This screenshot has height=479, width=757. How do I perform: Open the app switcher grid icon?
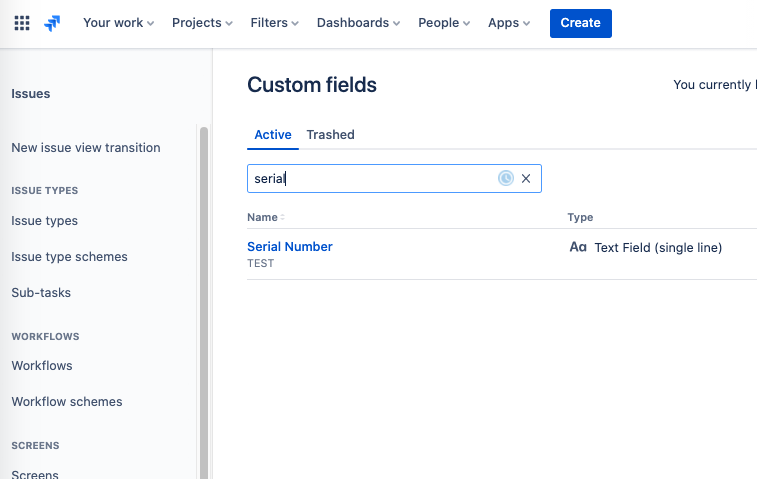(22, 23)
